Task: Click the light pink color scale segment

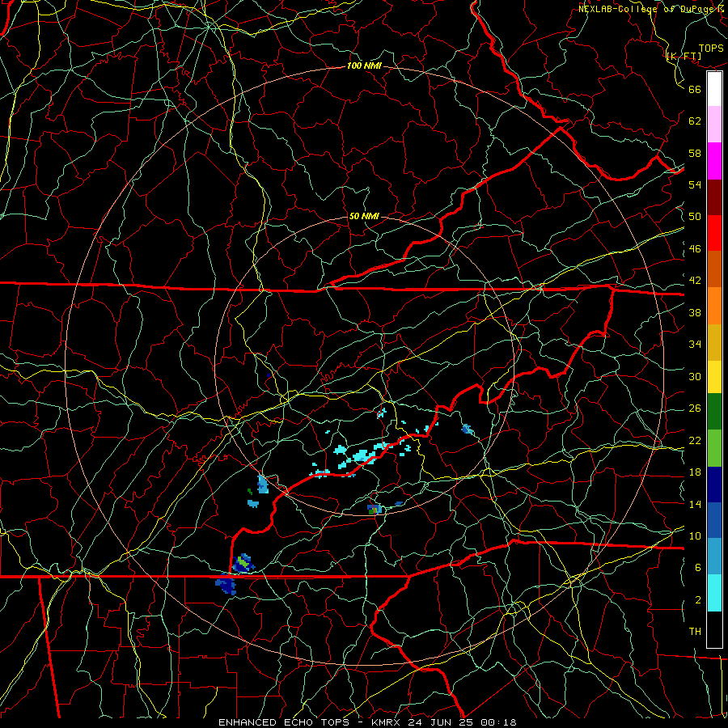Action: click(x=714, y=125)
